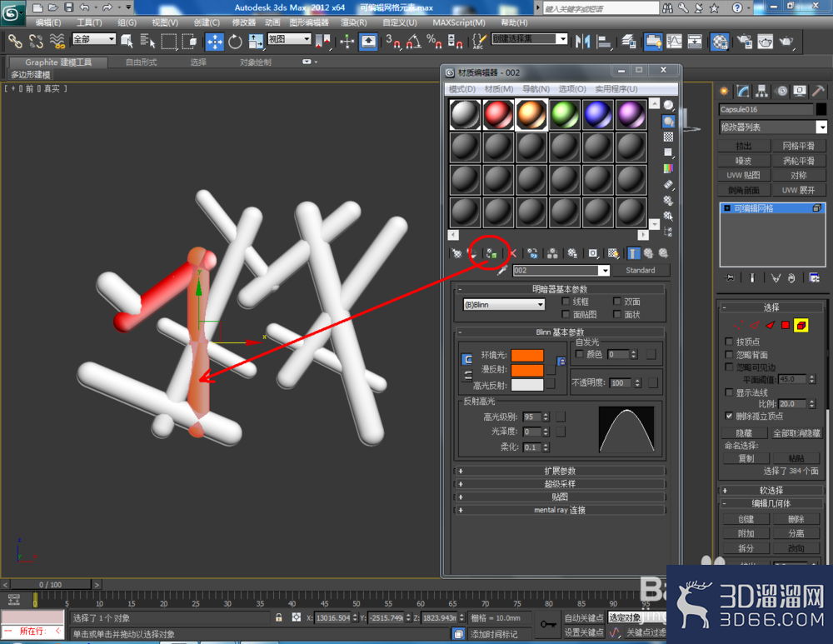Open the Hierarchy command panel tab
The height and width of the screenshot is (644, 833).
(x=762, y=92)
